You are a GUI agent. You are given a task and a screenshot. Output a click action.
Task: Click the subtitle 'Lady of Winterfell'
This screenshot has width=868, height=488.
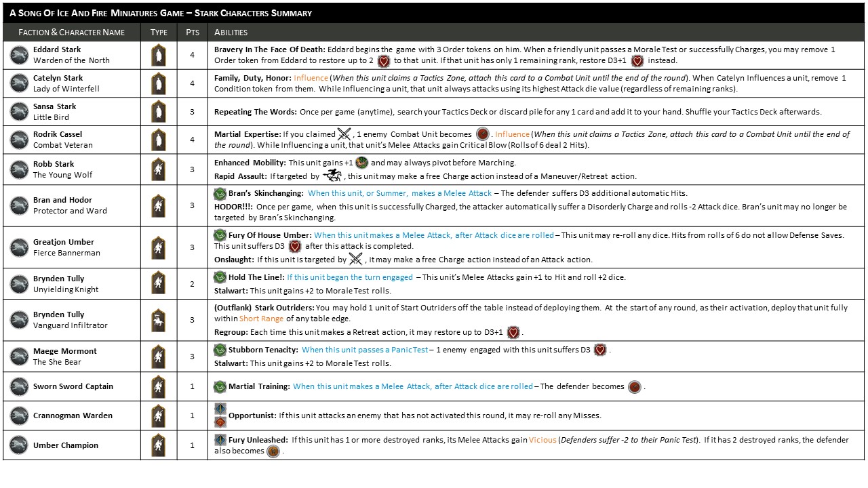pos(66,89)
